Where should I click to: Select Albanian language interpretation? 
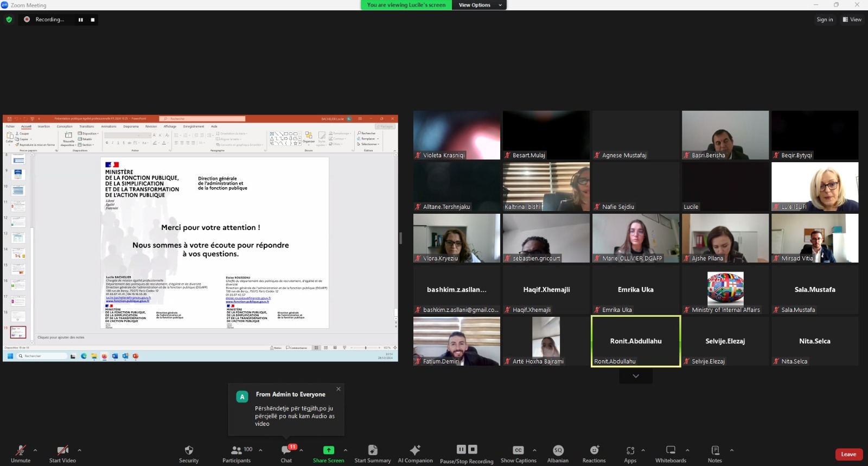pos(558,450)
